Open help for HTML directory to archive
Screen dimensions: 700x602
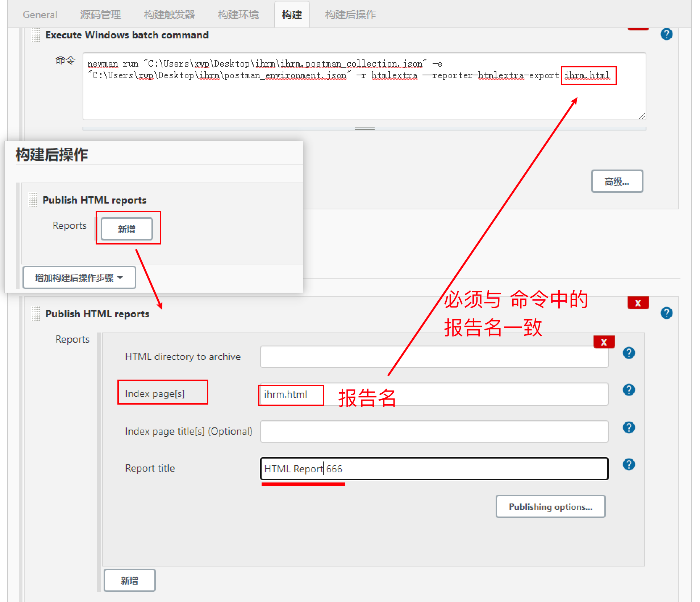[x=629, y=353]
